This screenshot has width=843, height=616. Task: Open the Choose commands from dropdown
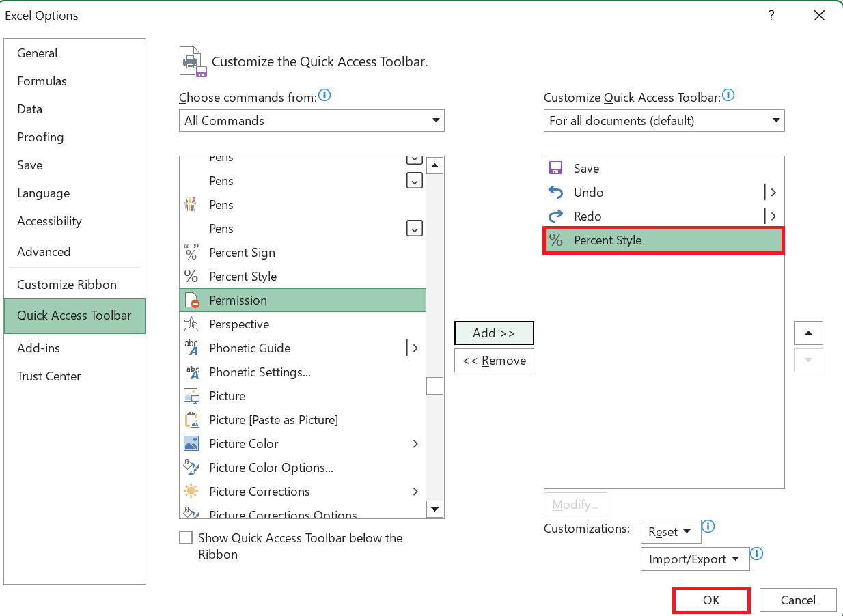pos(312,121)
